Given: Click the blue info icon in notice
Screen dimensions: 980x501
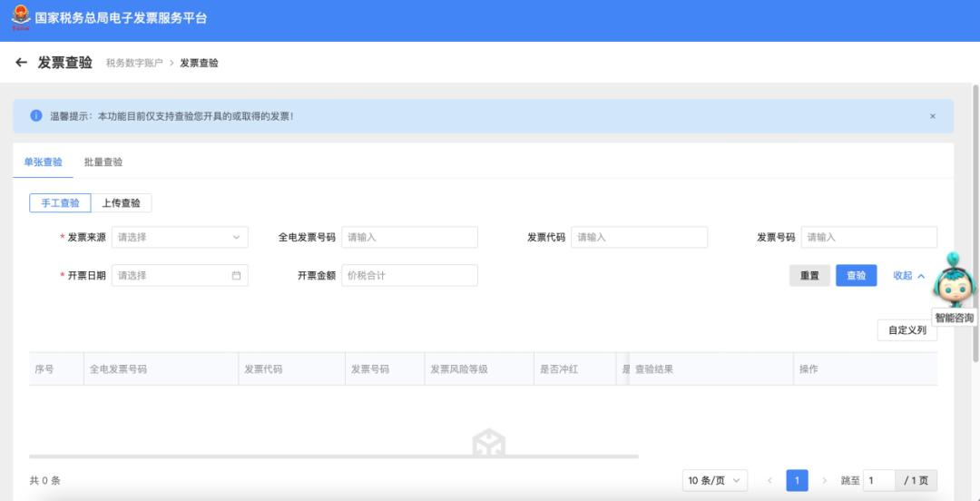Looking at the screenshot, I should coord(36,116).
